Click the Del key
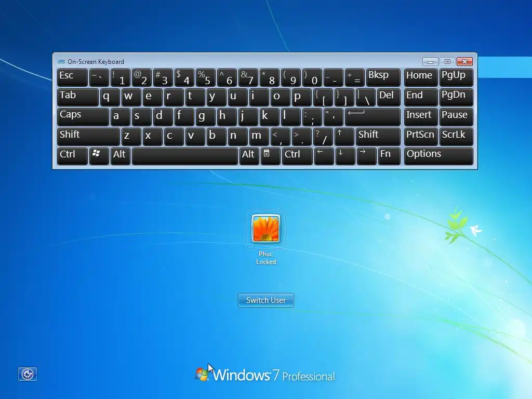 click(x=389, y=97)
